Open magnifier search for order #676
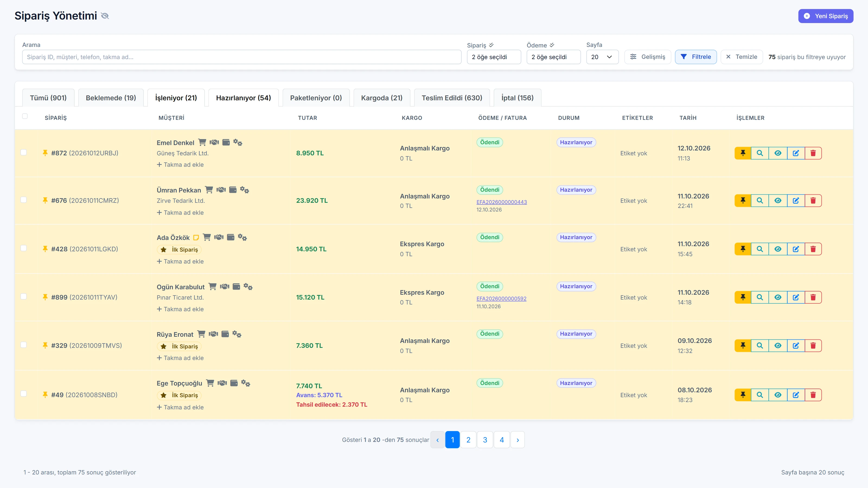The width and height of the screenshot is (868, 488). tap(760, 201)
